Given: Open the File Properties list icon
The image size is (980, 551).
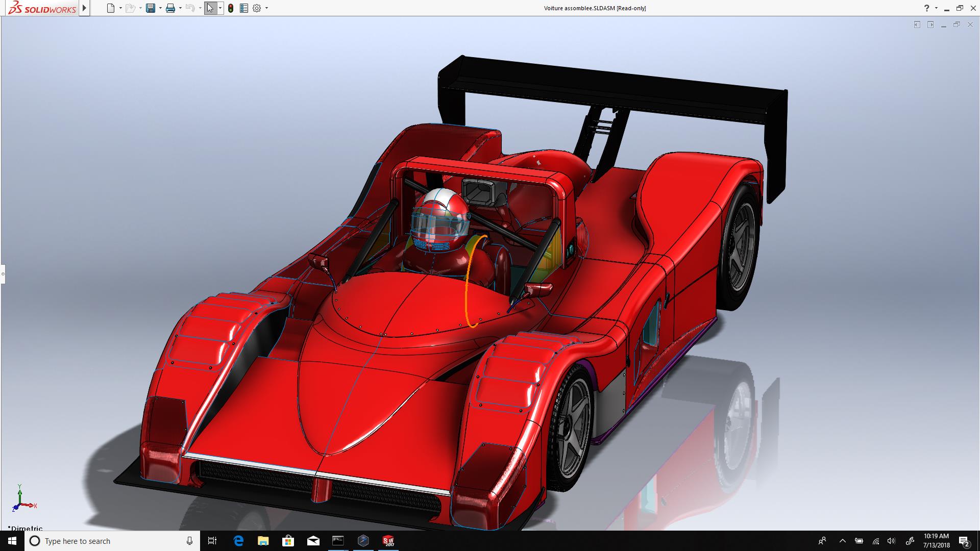Looking at the screenshot, I should coord(244,8).
